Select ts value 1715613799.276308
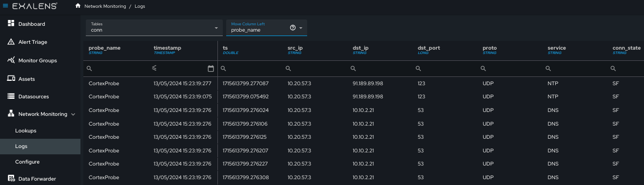 pos(246,177)
